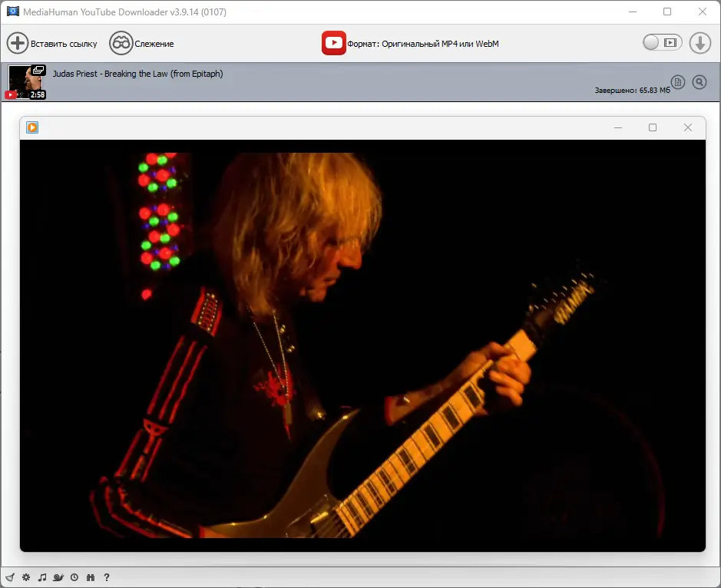Toggle the video/audio mode switch

(x=662, y=43)
